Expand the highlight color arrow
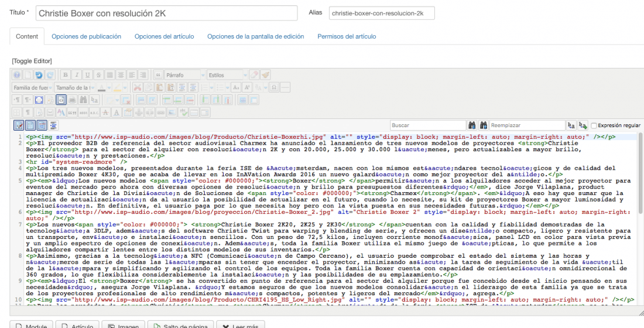 coord(125,87)
